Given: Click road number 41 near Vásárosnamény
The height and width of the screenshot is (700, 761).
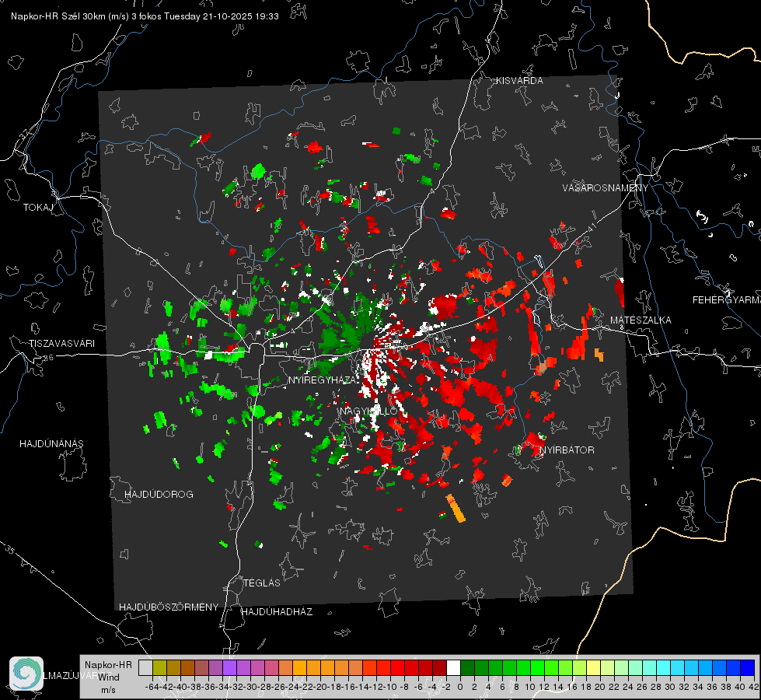Looking at the screenshot, I should tap(592, 227).
